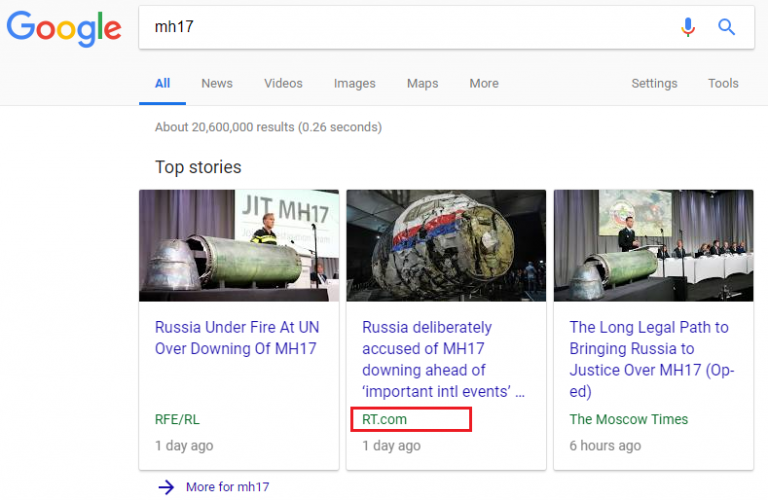768x500 pixels.
Task: Click the '1 day ago' under RFE/RL
Action: [x=184, y=446]
